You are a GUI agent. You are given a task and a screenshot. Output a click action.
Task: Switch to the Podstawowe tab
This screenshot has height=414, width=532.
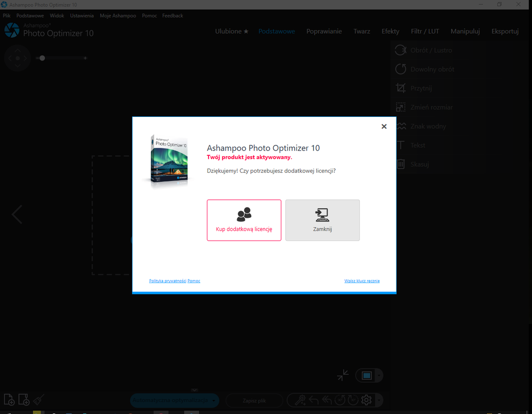(x=276, y=31)
